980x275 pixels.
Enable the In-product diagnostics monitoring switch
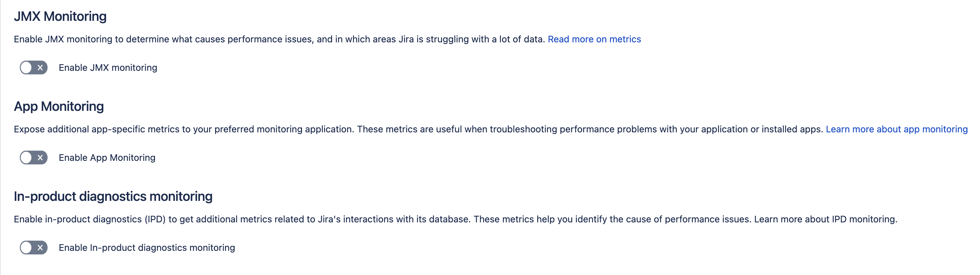33,248
